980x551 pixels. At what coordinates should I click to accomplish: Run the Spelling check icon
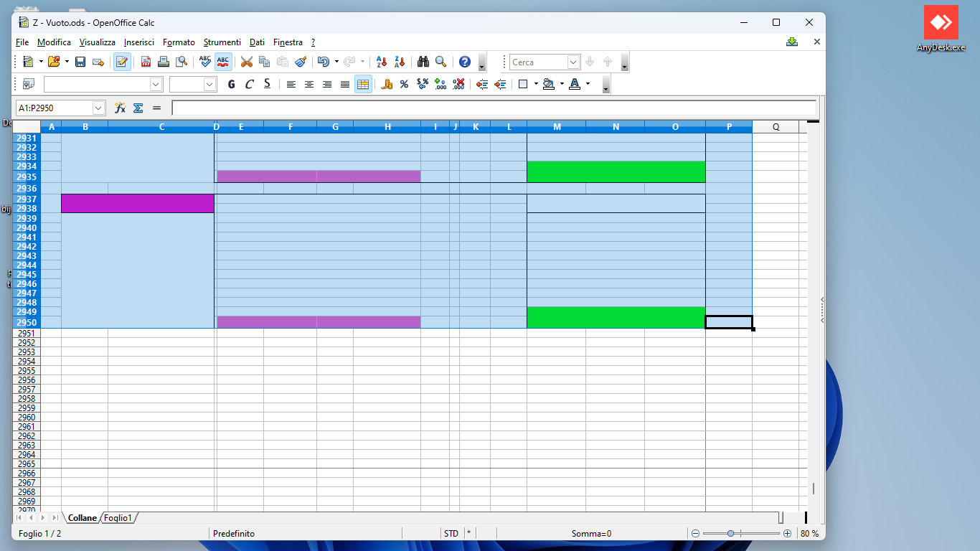coord(205,62)
